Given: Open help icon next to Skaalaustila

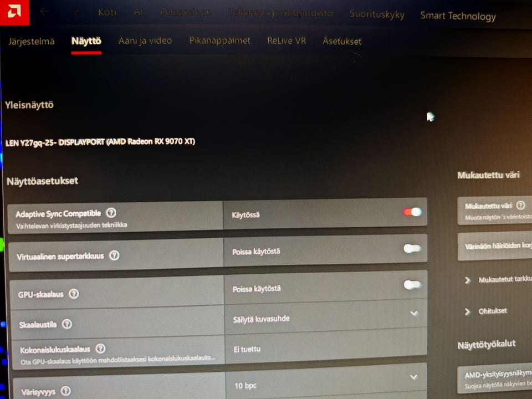Looking at the screenshot, I should [67, 324].
